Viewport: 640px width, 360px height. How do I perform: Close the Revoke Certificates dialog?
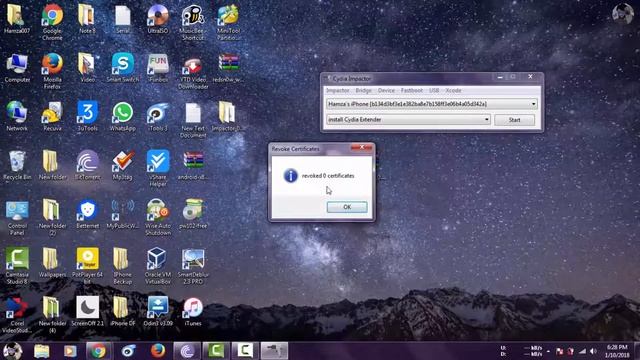click(362, 147)
